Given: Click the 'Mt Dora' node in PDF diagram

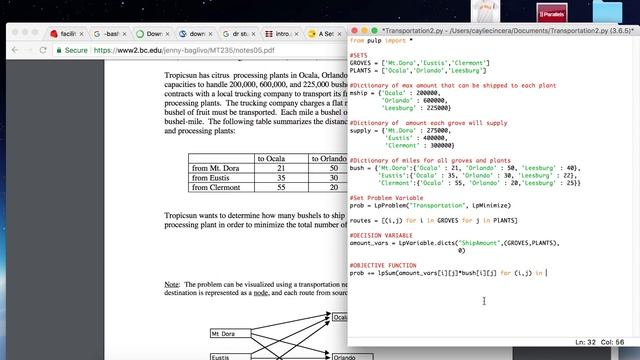Looking at the screenshot, I should pyautogui.click(x=230, y=333).
